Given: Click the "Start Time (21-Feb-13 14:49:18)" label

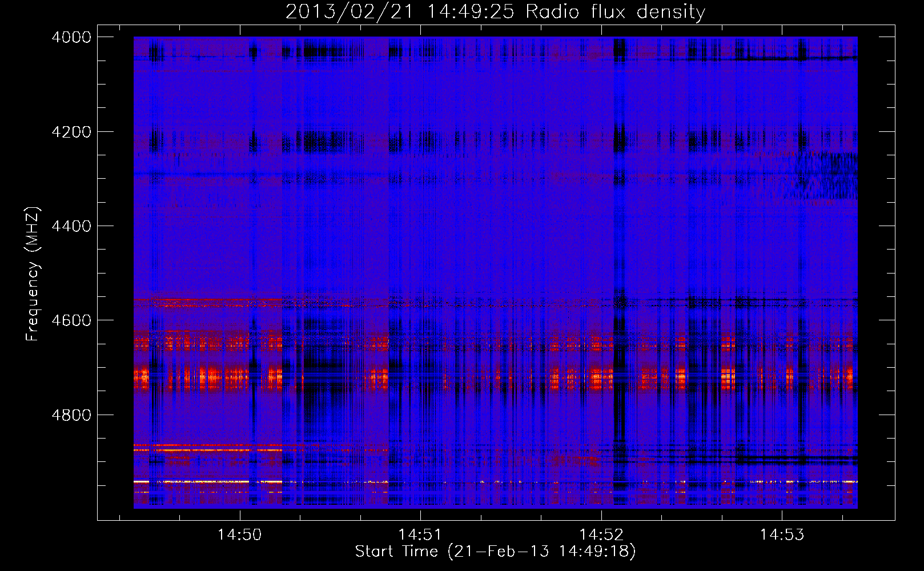Looking at the screenshot, I should pyautogui.click(x=496, y=552).
